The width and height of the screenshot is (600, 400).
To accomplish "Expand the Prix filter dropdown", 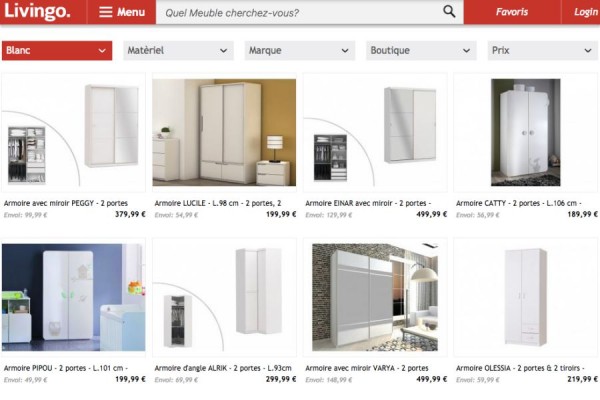I will pos(542,50).
